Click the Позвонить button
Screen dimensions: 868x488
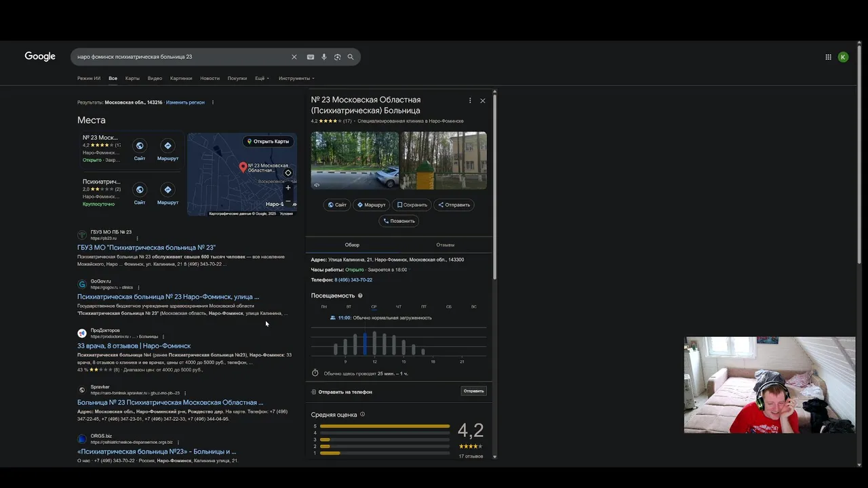[x=399, y=221]
